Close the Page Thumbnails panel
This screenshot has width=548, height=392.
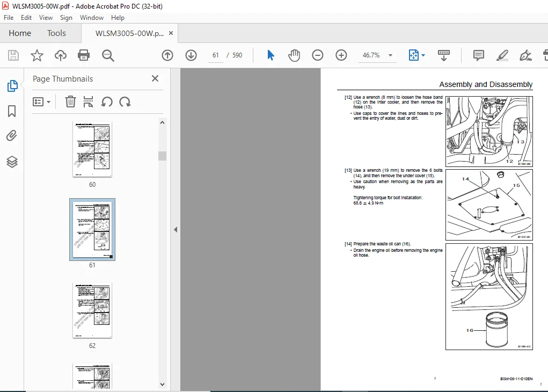pos(155,78)
